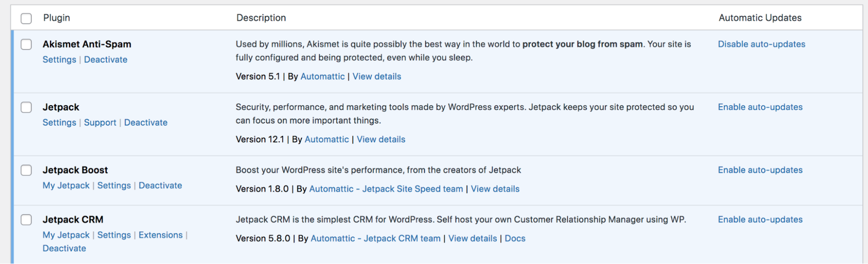Enable auto-updates for Jetpack CRM
The image size is (868, 264).
pos(760,220)
